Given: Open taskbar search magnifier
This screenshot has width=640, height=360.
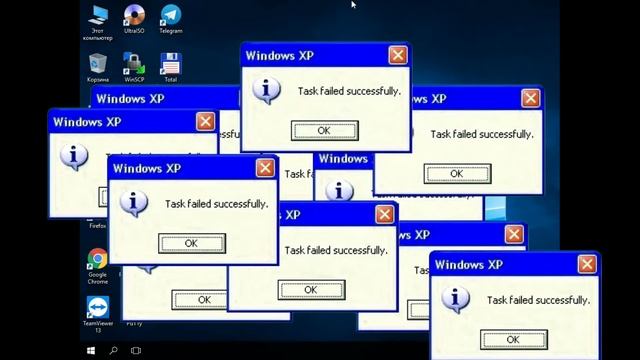Looking at the screenshot, I should point(113,351).
